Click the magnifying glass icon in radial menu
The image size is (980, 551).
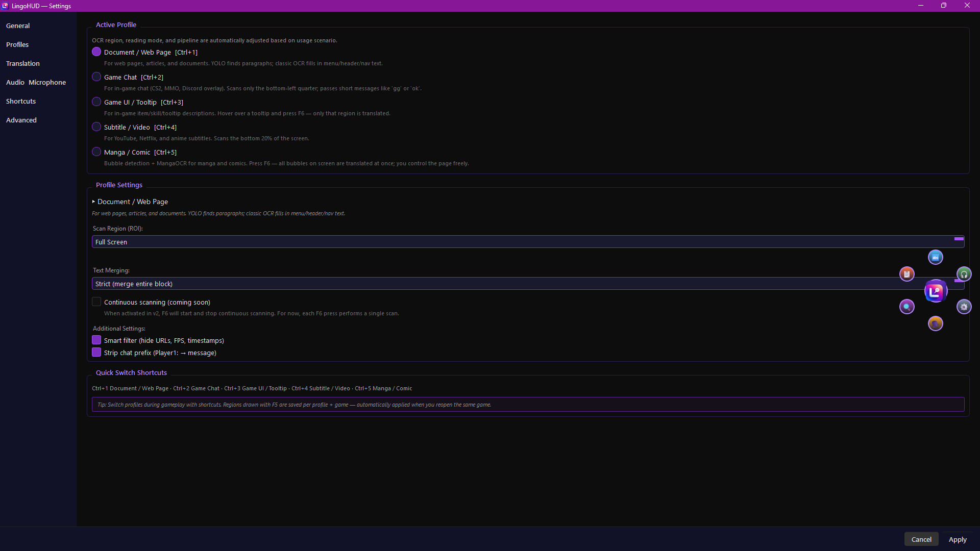click(x=906, y=307)
